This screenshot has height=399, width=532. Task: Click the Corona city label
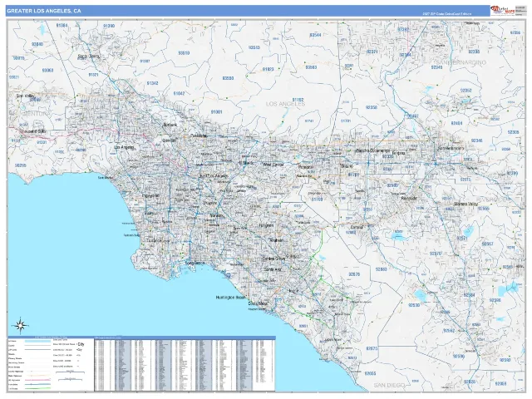point(357,227)
